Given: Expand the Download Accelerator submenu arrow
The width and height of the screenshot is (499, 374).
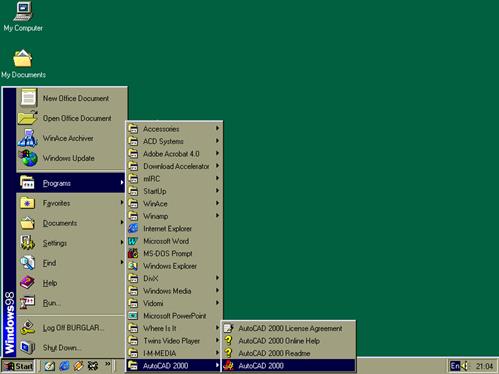Looking at the screenshot, I should (x=217, y=166).
